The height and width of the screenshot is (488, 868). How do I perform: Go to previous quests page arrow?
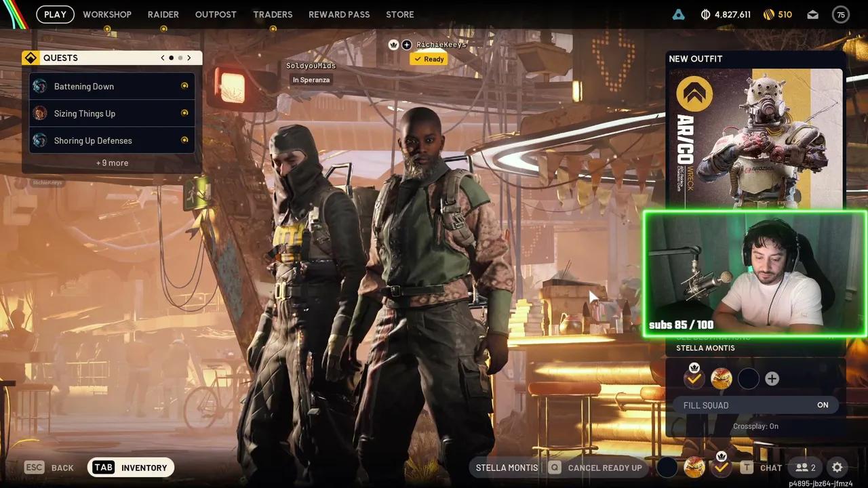(163, 58)
